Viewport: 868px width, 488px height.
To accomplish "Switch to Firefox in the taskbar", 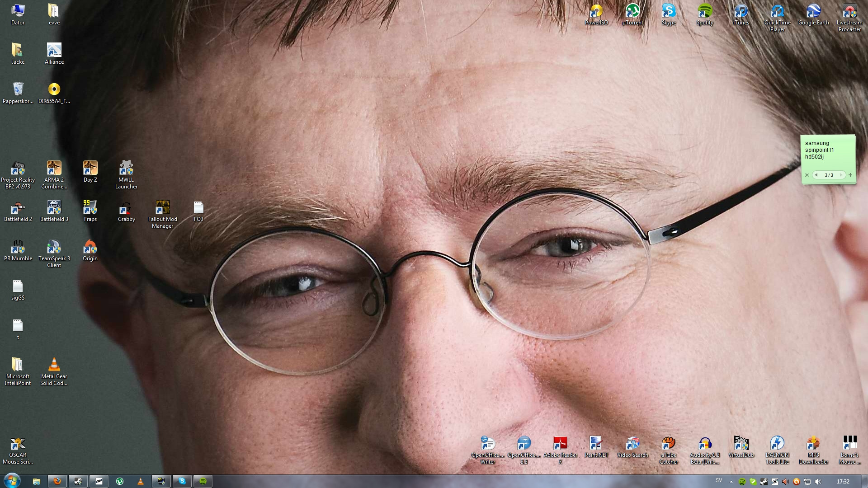I will click(57, 481).
